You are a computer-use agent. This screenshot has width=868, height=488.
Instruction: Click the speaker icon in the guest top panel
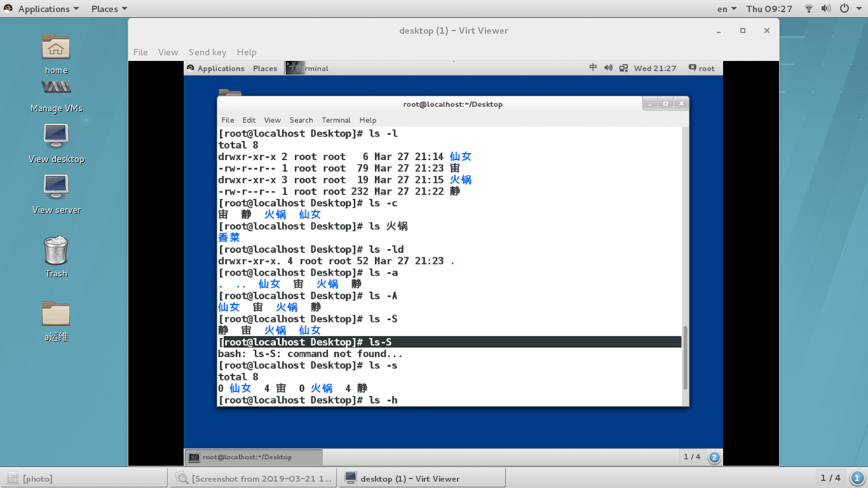pyautogui.click(x=608, y=68)
